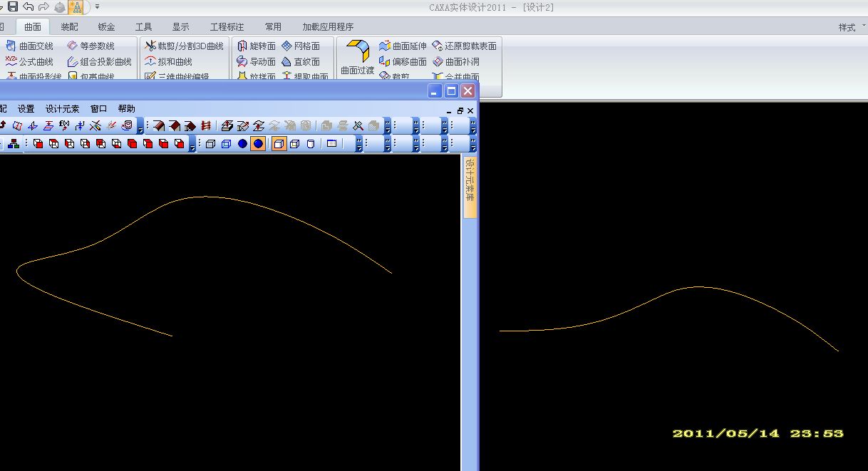
Task: Choose the 拟和曲线 tool
Action: [169, 61]
